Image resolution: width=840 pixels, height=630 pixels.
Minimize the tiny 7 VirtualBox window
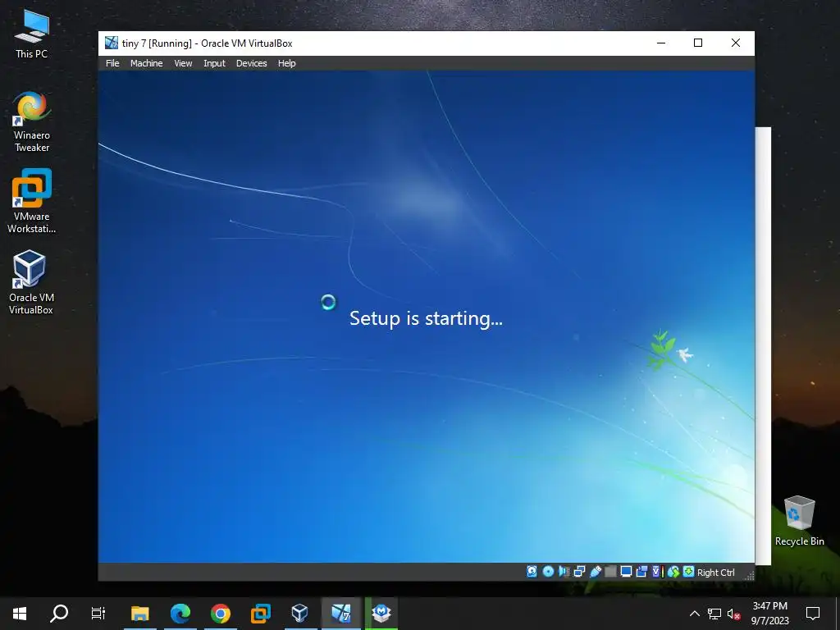661,43
